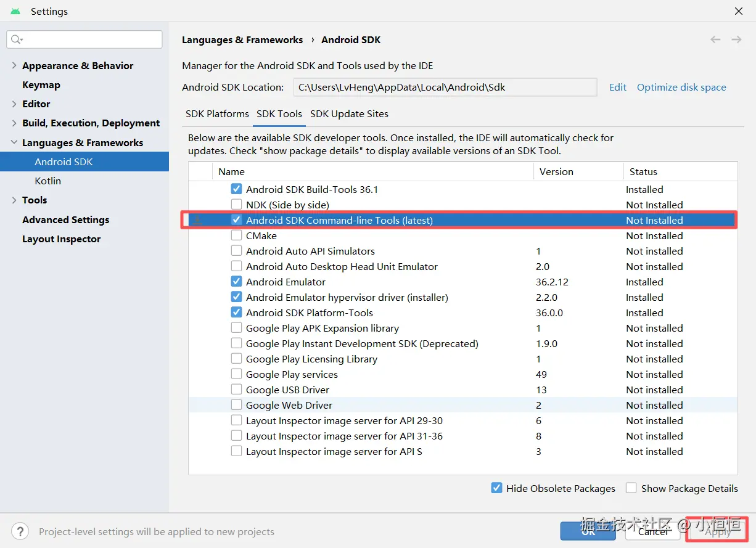The image size is (756, 548).
Task: Open Layout Inspector settings
Action: [x=61, y=239]
